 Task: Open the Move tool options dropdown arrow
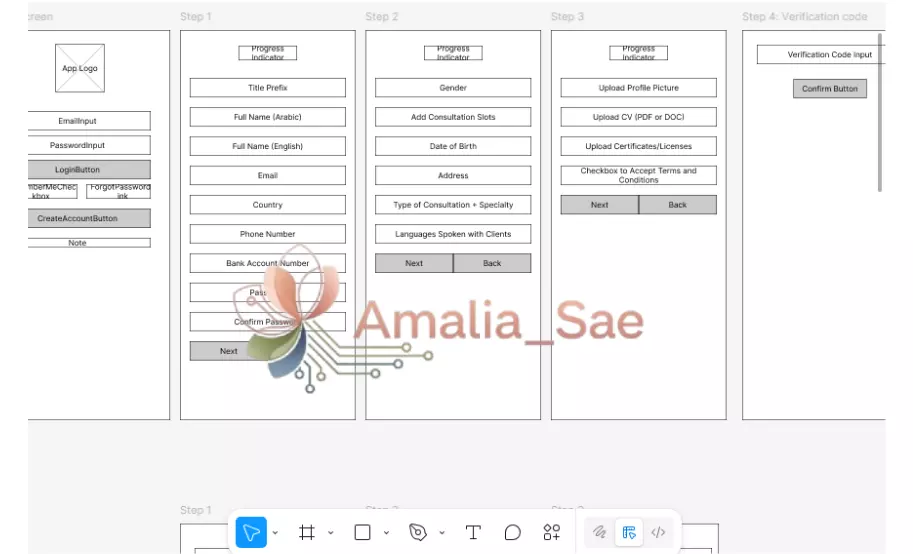coord(275,532)
